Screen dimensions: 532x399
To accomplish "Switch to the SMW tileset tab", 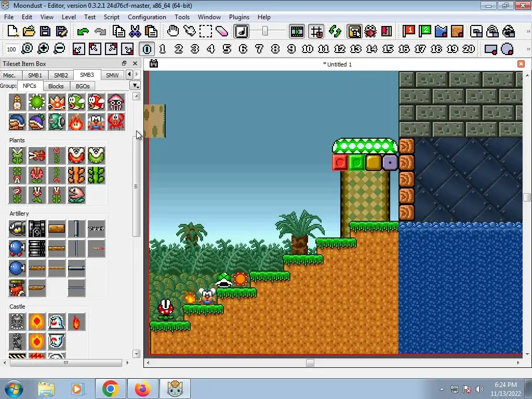I will coord(112,75).
